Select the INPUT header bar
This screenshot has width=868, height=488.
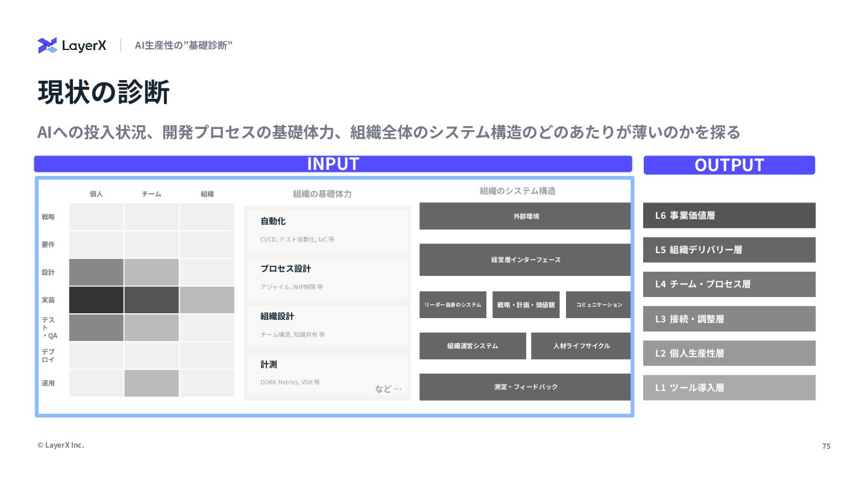coord(333,164)
